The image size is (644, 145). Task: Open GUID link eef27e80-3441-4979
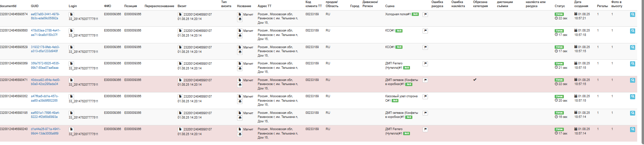(x=45, y=16)
